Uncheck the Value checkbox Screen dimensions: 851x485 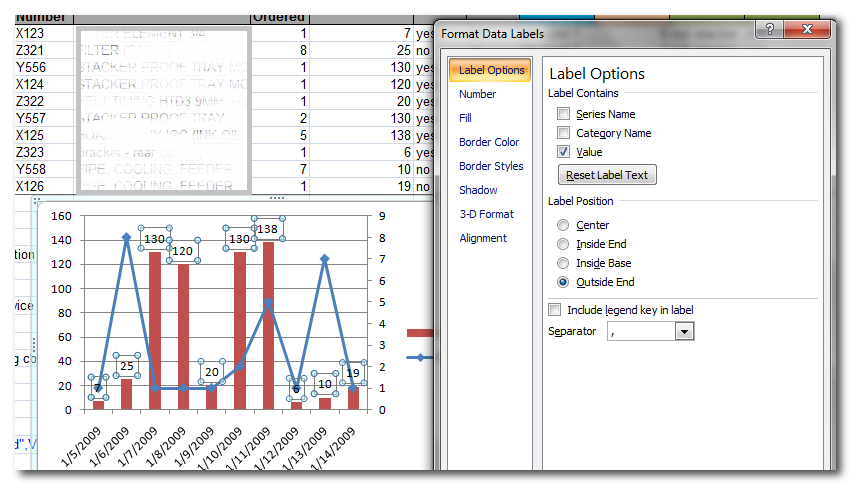click(564, 152)
